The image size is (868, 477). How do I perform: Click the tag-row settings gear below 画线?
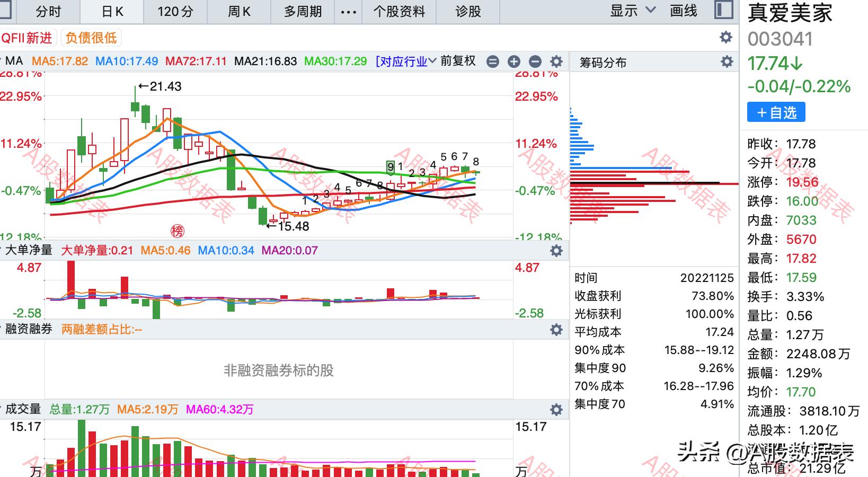coord(725,37)
